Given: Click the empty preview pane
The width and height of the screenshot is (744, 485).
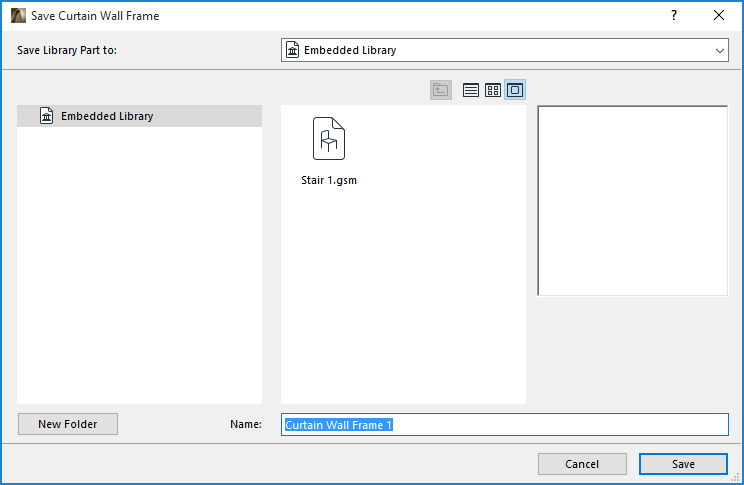Looking at the screenshot, I should (632, 200).
